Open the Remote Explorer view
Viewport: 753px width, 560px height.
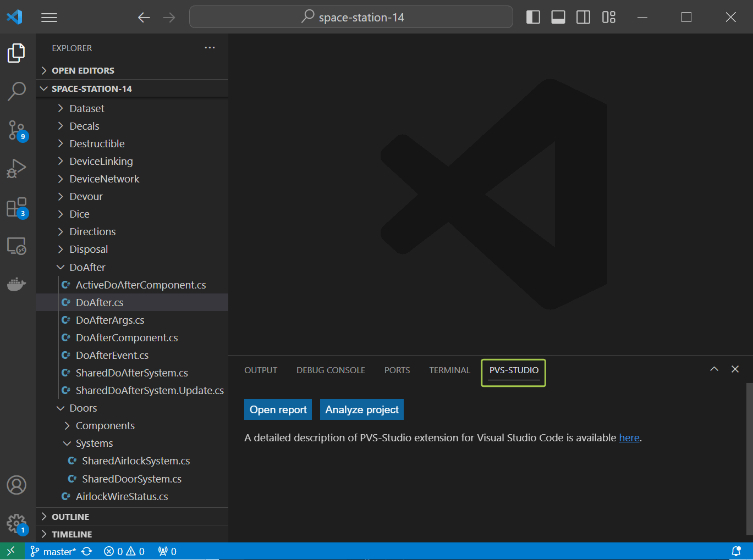17,246
